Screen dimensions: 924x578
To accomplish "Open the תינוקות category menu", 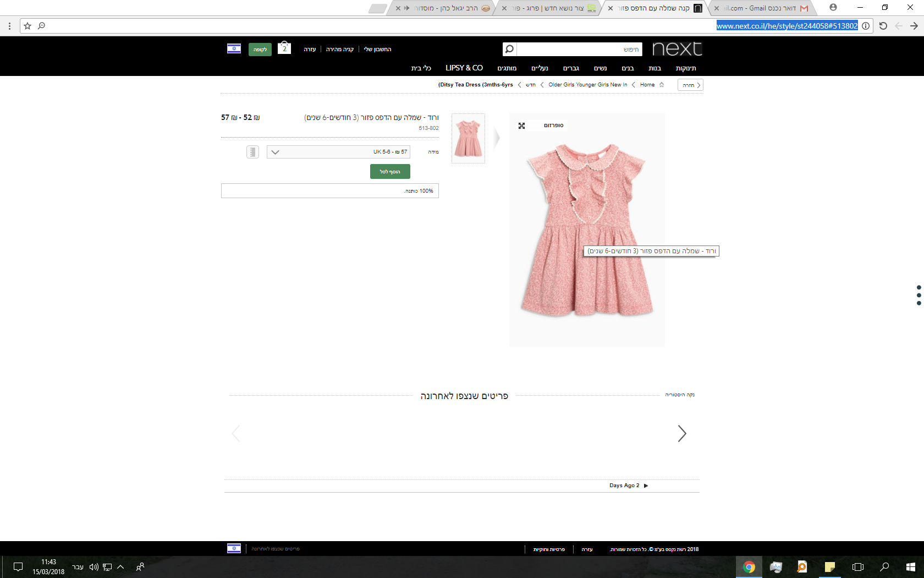I will tap(686, 68).
